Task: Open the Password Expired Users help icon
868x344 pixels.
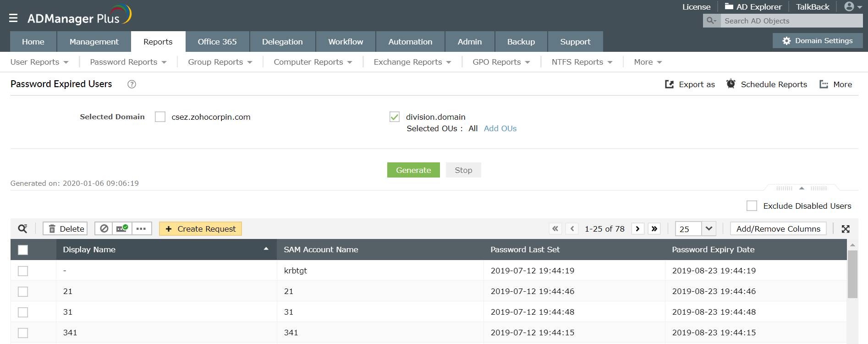Action: coord(132,84)
